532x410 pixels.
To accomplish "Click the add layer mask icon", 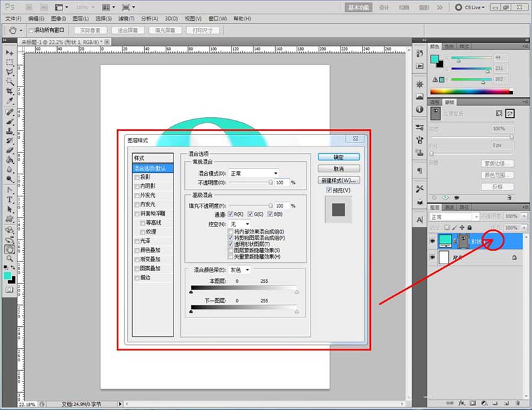I will point(473,403).
